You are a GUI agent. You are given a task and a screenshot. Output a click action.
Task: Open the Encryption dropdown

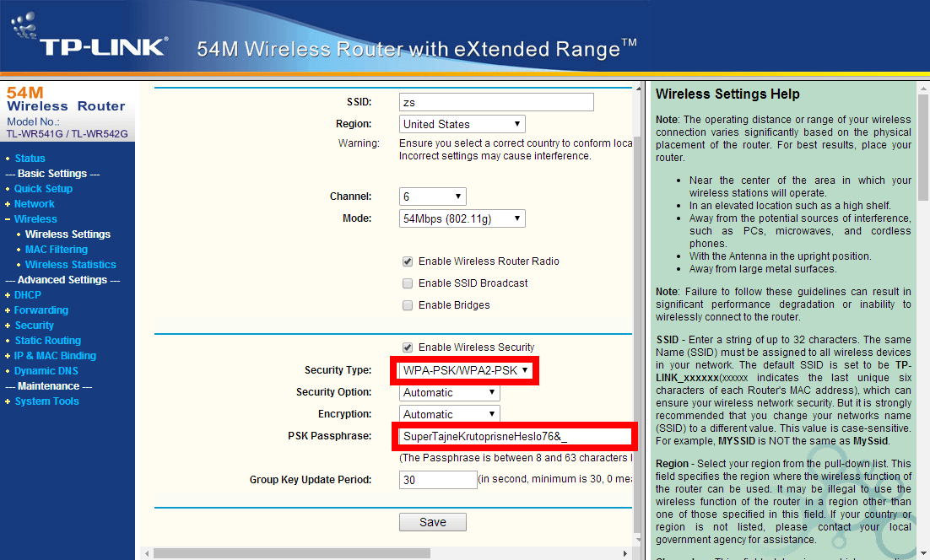(x=449, y=414)
